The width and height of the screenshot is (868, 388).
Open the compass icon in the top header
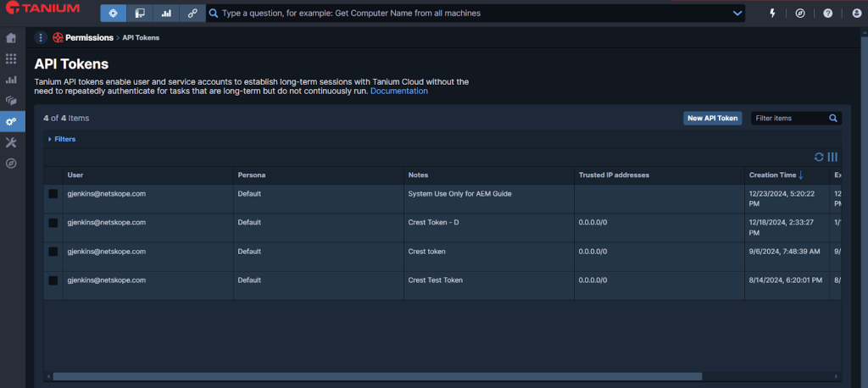point(800,14)
